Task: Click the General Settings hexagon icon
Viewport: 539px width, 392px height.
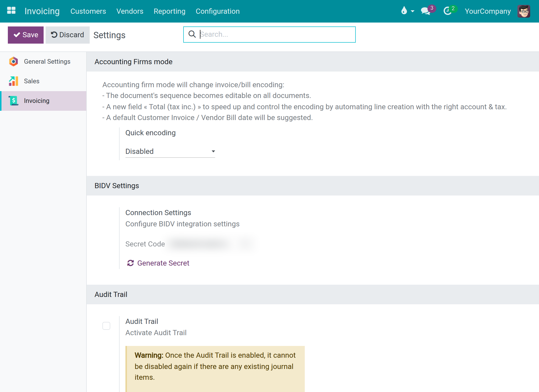Action: pos(13,61)
